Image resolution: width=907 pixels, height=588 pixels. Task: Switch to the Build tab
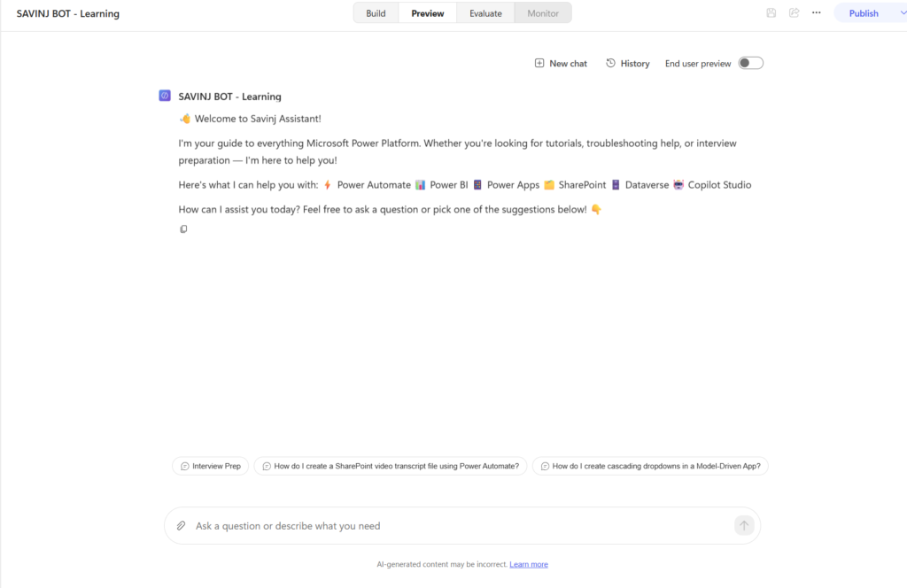click(376, 13)
